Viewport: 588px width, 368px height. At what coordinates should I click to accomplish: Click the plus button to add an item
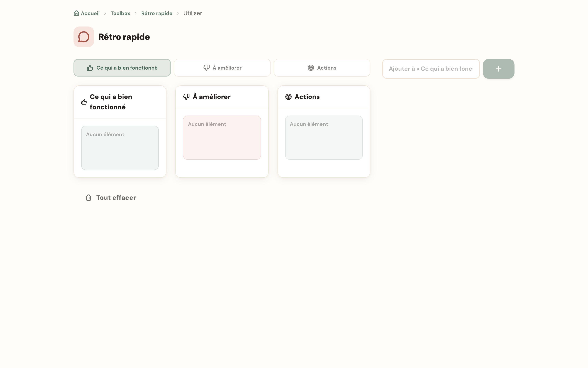pyautogui.click(x=499, y=69)
